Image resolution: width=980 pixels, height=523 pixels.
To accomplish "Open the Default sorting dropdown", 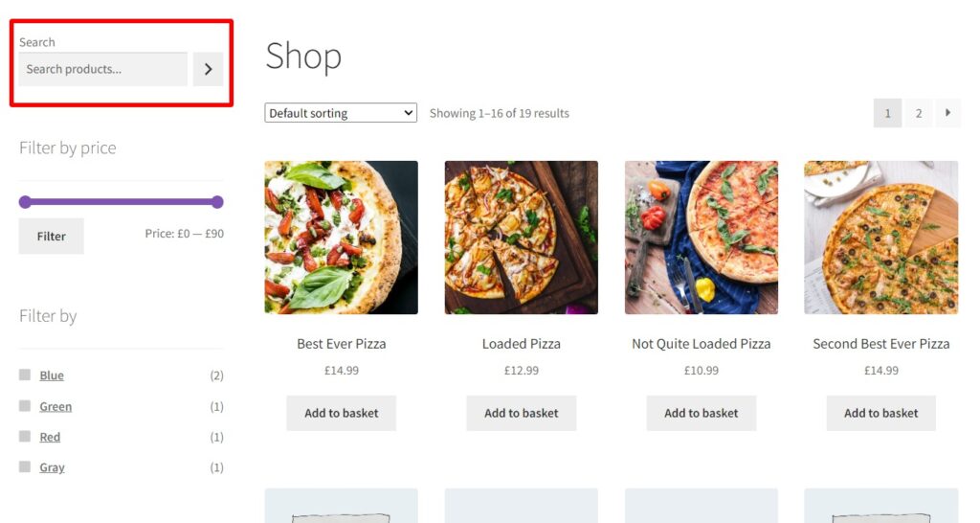I will pos(341,113).
